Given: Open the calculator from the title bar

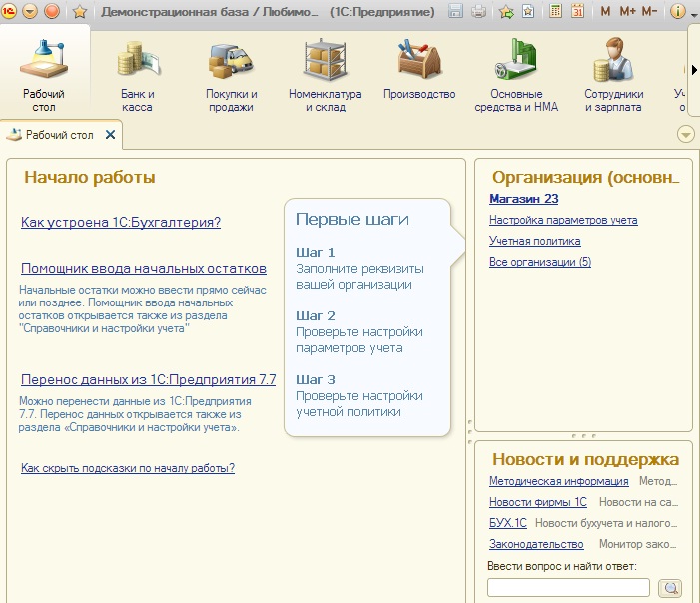Looking at the screenshot, I should 556,12.
